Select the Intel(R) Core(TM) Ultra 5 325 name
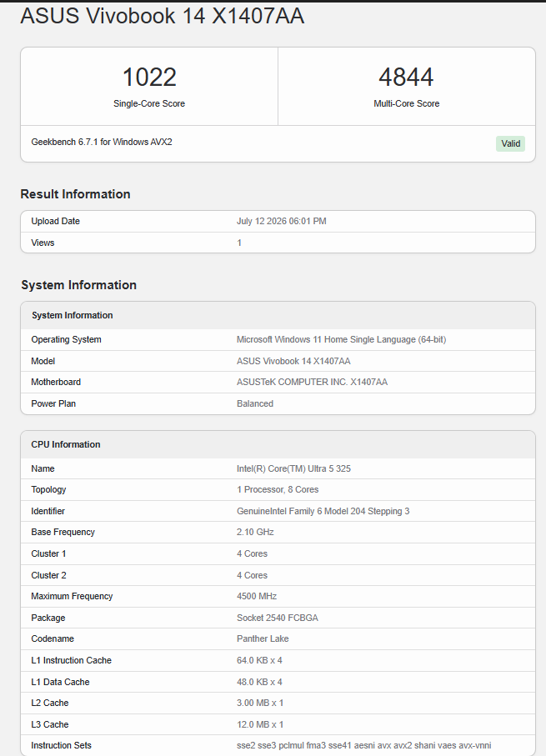 tap(293, 468)
